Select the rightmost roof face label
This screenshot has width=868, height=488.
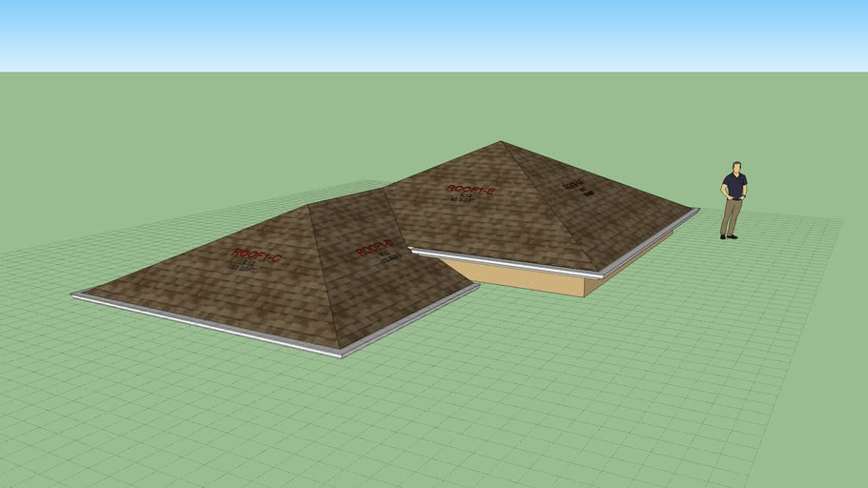[x=574, y=184]
